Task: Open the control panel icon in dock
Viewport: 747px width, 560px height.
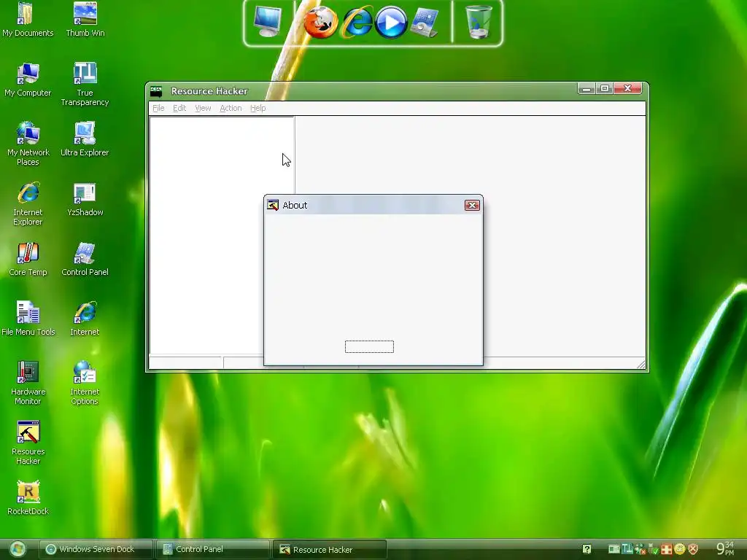Action: click(424, 23)
